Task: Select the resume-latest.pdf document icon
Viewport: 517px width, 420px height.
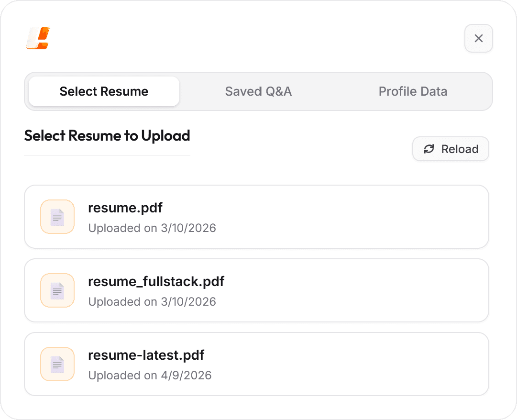Action: [x=57, y=364]
